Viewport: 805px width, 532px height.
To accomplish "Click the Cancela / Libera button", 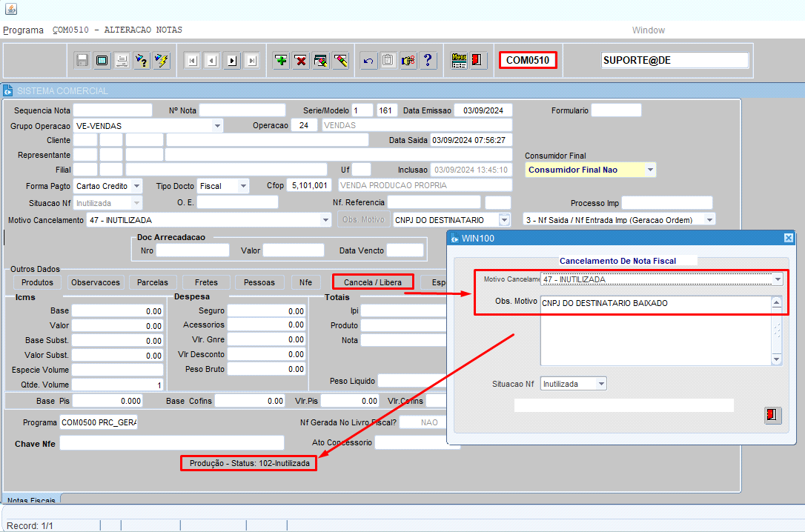I will tap(373, 282).
